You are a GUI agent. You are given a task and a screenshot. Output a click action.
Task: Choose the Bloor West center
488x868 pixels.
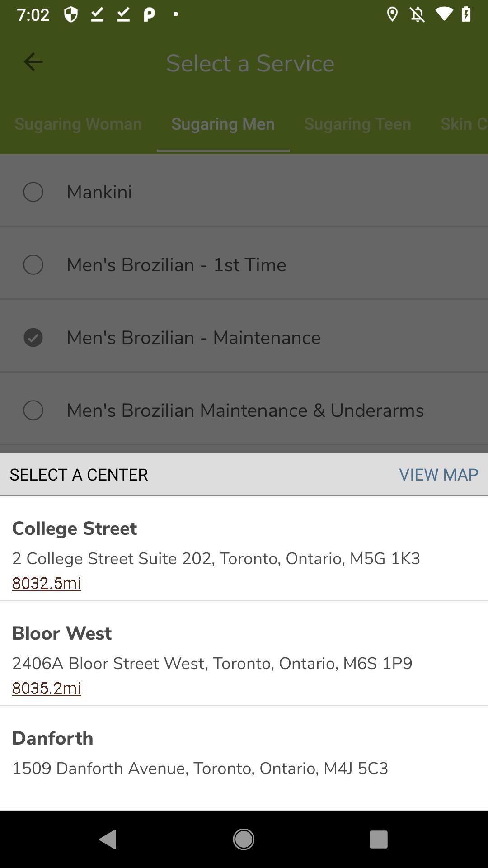coord(244,653)
